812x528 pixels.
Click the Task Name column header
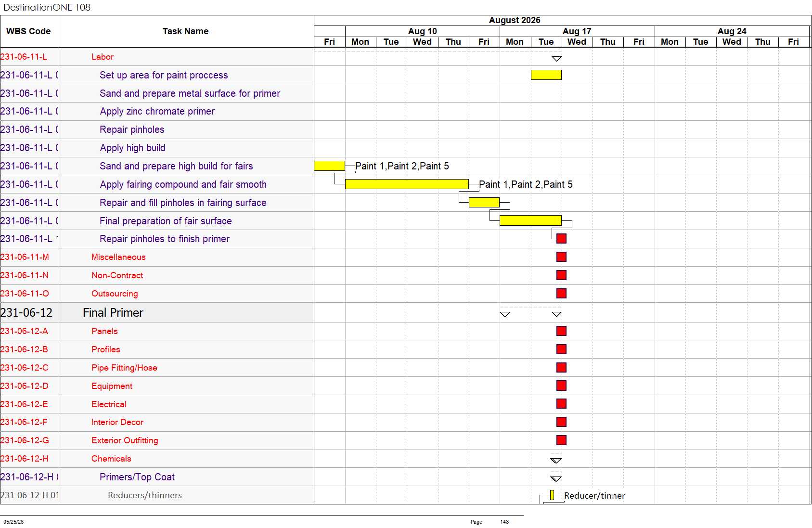(186, 31)
